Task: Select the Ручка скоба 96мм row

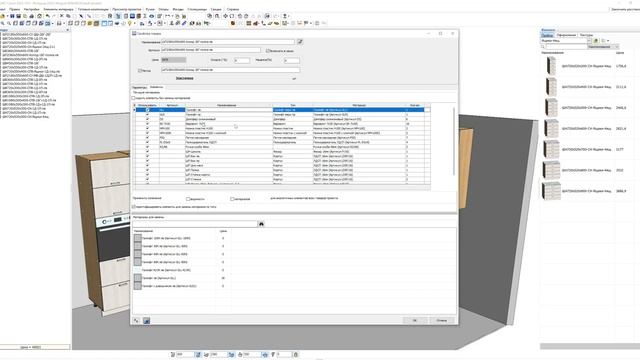Action: click(x=280, y=147)
